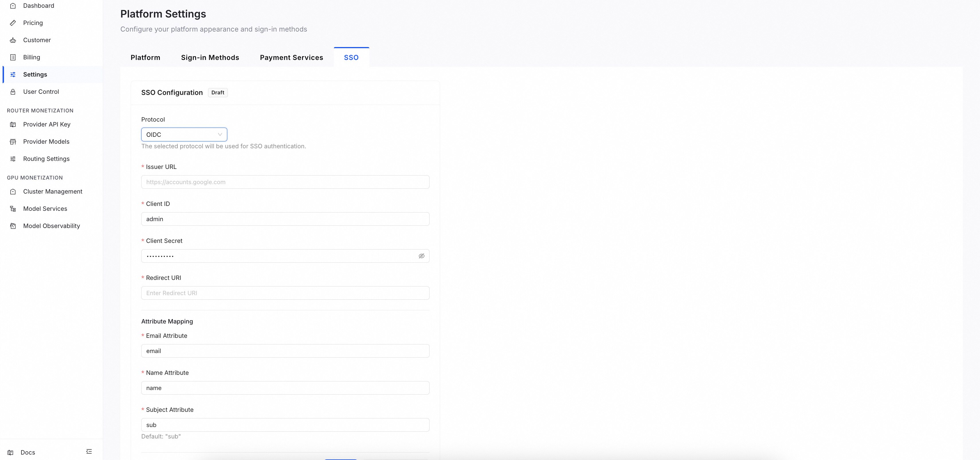The height and width of the screenshot is (460, 980).
Task: Click the Model Observability icon
Action: coord(13,226)
